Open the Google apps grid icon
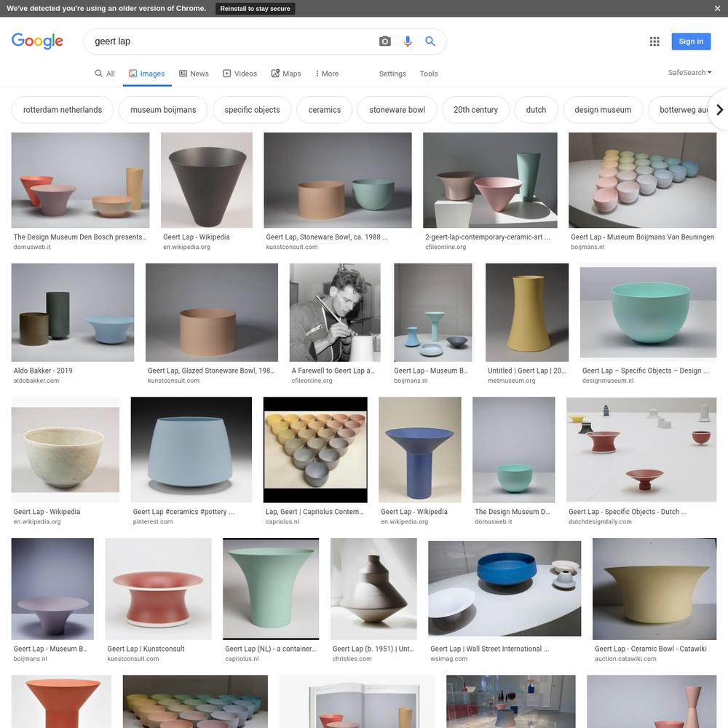 point(654,41)
